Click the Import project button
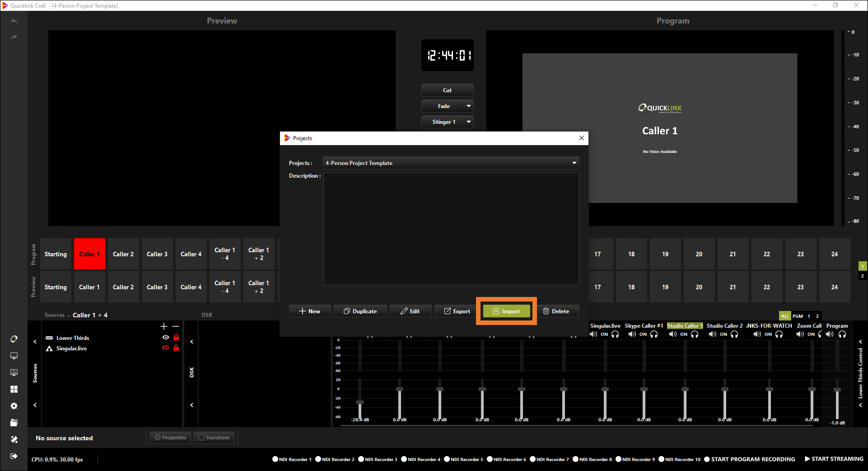 coord(506,311)
